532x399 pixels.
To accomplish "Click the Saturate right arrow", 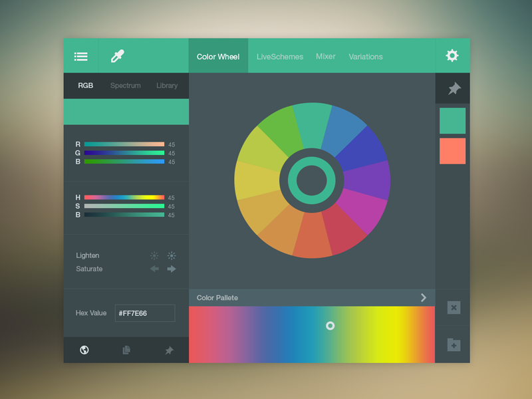I will [172, 269].
